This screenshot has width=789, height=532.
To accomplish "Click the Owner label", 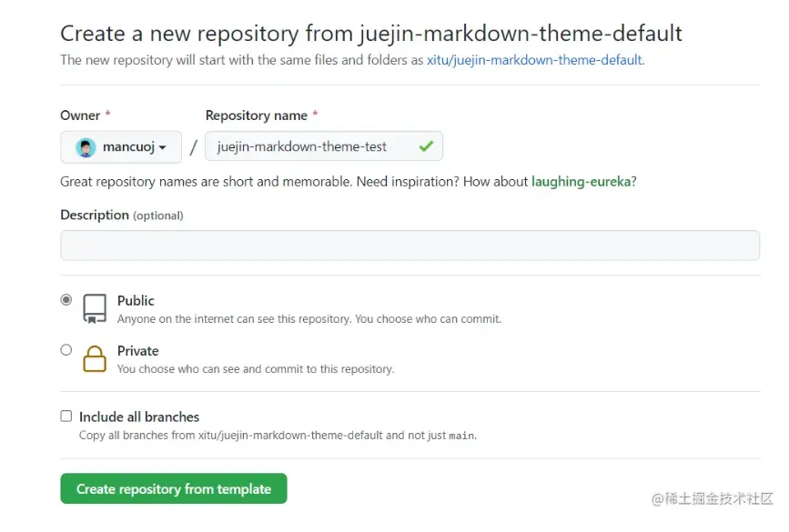I will pos(80,115).
